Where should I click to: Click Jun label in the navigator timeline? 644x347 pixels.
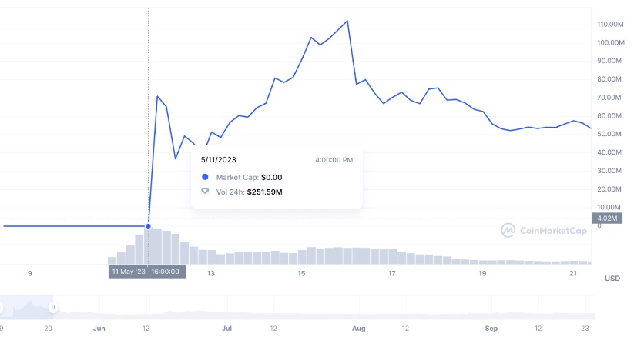(99, 329)
